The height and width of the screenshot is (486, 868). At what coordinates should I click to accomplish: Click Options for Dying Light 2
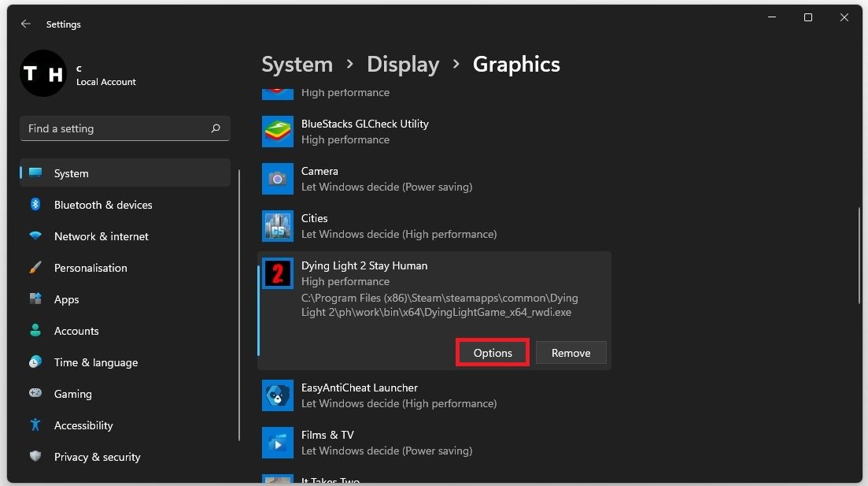493,352
